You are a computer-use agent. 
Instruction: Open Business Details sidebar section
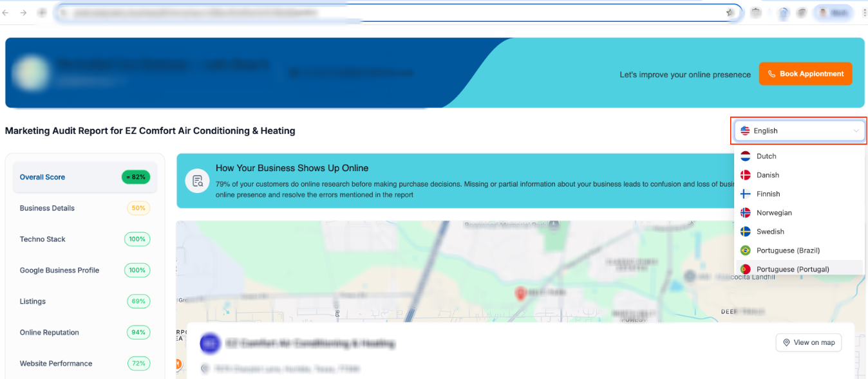pyautogui.click(x=85, y=208)
